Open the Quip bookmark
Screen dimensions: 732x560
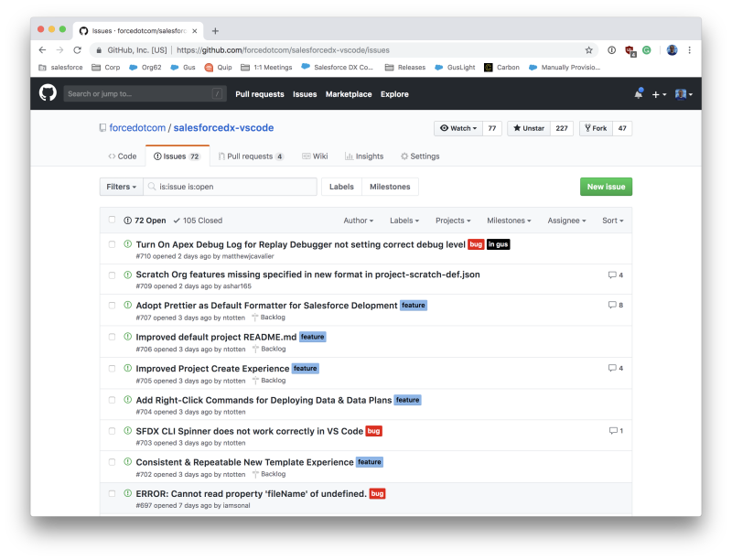tap(218, 67)
